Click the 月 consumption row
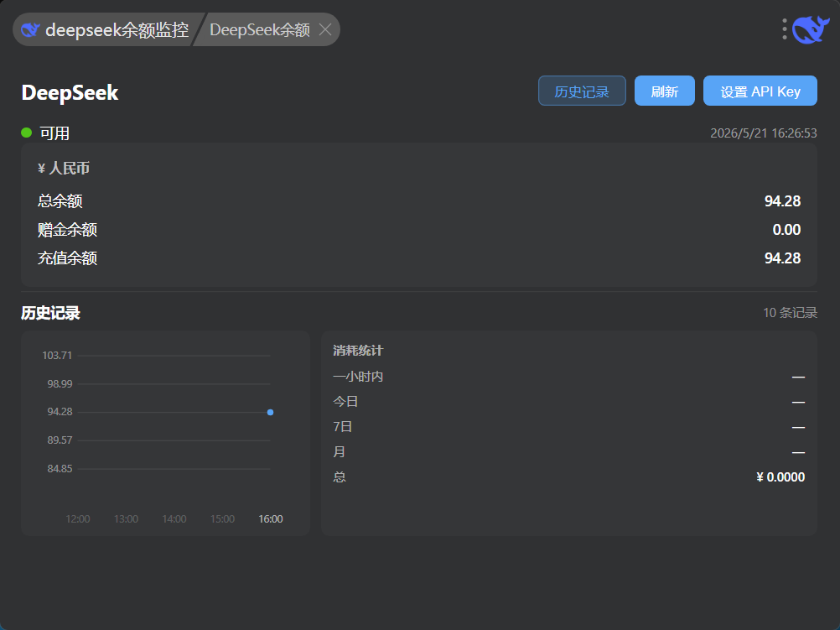This screenshot has height=630, width=840. (x=569, y=452)
